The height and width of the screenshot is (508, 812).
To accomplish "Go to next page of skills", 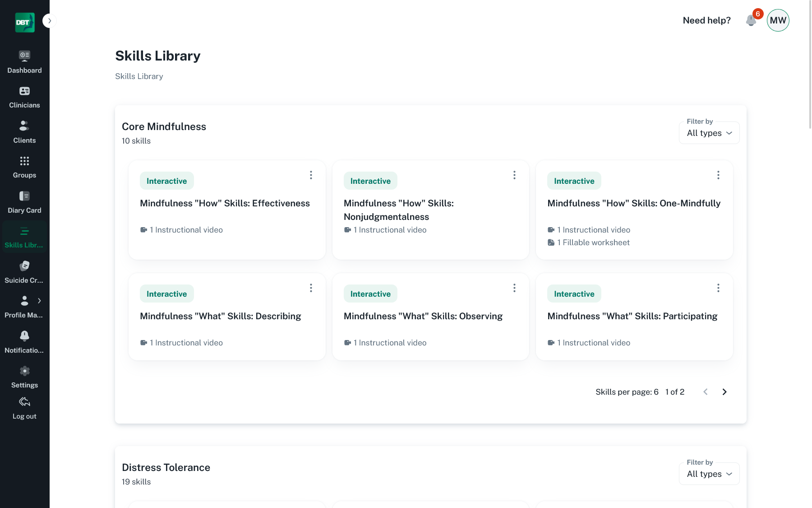I will pos(724,392).
